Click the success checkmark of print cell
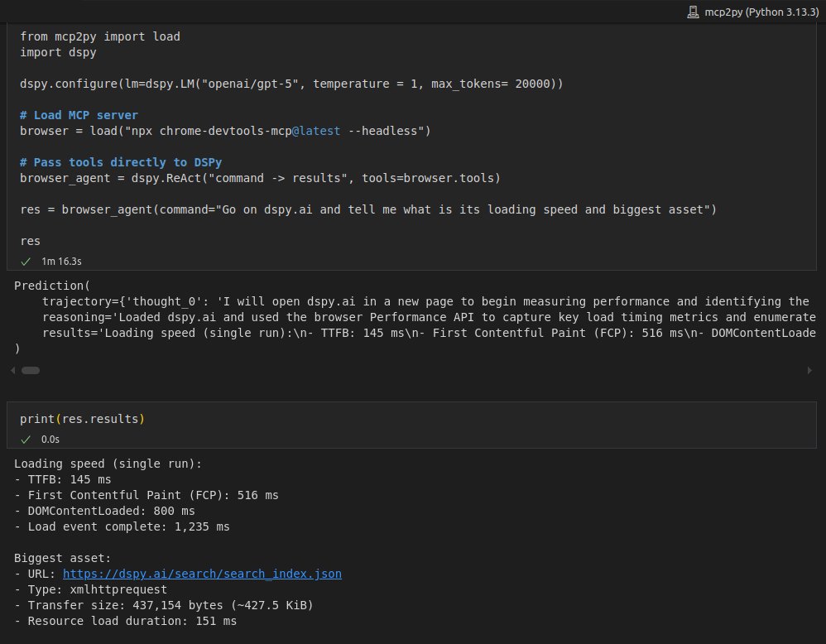The width and height of the screenshot is (826, 644). click(26, 440)
